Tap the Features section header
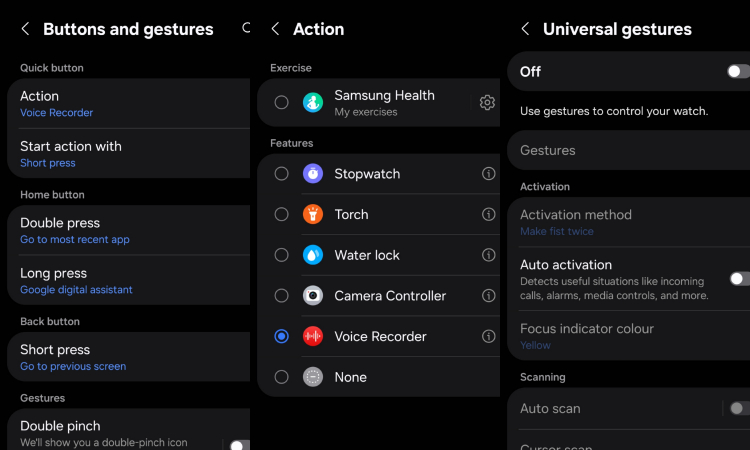Image resolution: width=750 pixels, height=450 pixels. [x=291, y=143]
